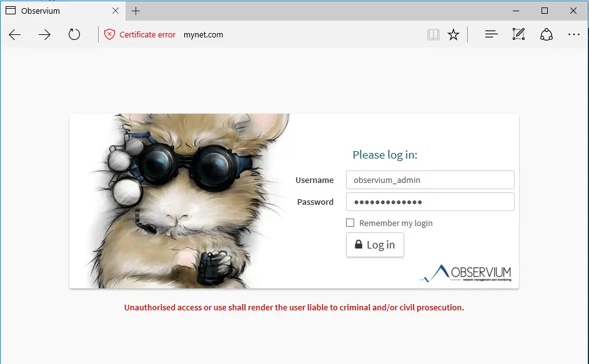This screenshot has height=364, width=589.
Task: Click the Certificate error shield icon
Action: 109,34
